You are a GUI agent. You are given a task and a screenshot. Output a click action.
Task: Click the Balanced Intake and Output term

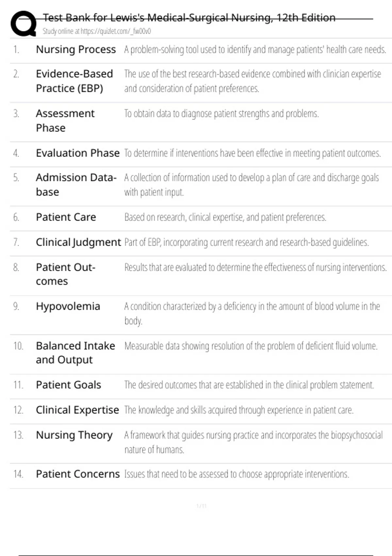pos(75,353)
